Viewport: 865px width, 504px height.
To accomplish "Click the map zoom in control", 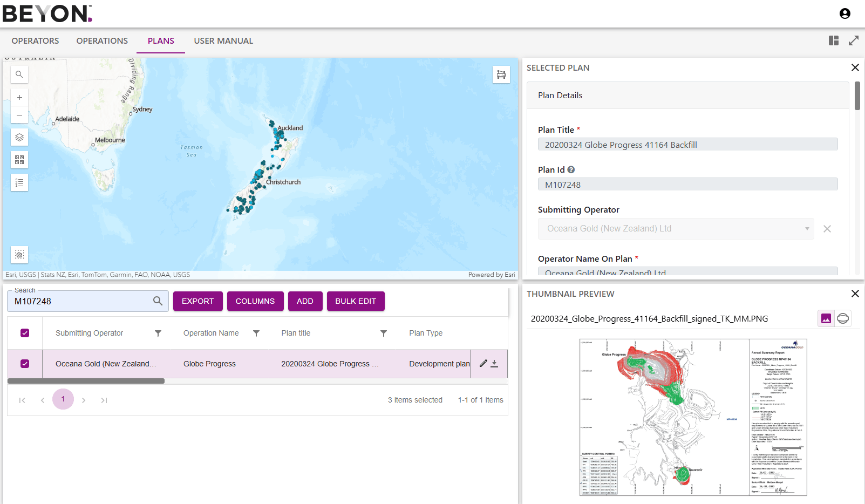I will (x=19, y=97).
